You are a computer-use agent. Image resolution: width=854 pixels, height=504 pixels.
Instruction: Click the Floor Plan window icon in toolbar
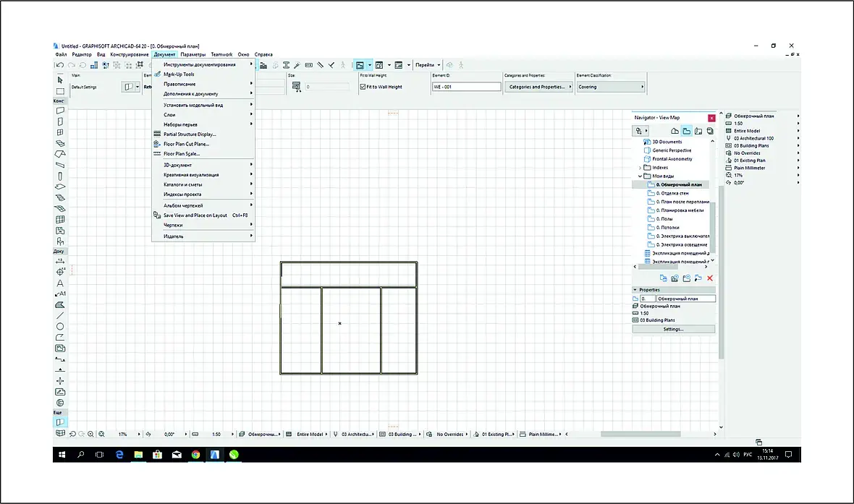(x=360, y=65)
